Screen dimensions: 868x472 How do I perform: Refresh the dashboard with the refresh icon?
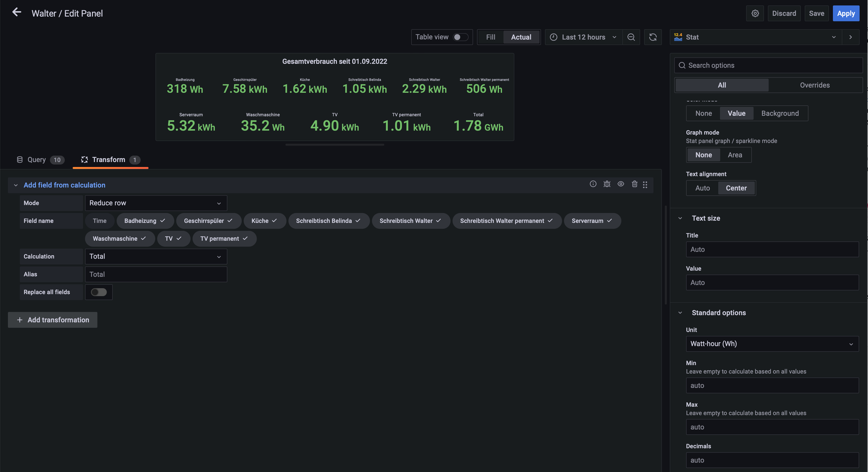pos(653,37)
